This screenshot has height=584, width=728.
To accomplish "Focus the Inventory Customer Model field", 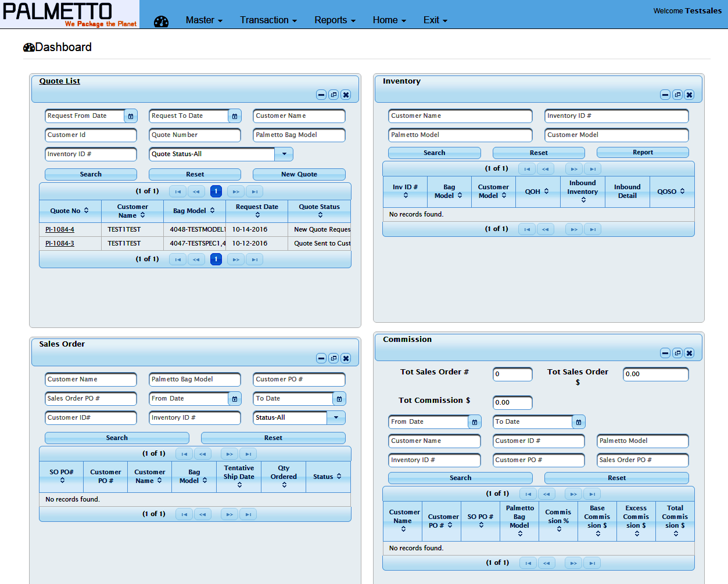I will 616,135.
